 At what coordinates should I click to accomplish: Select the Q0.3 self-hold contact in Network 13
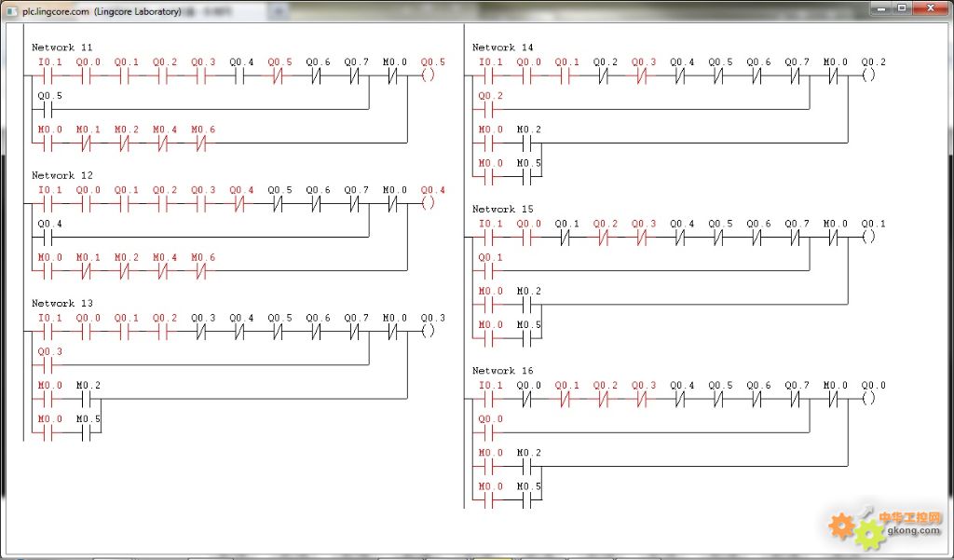click(x=49, y=364)
